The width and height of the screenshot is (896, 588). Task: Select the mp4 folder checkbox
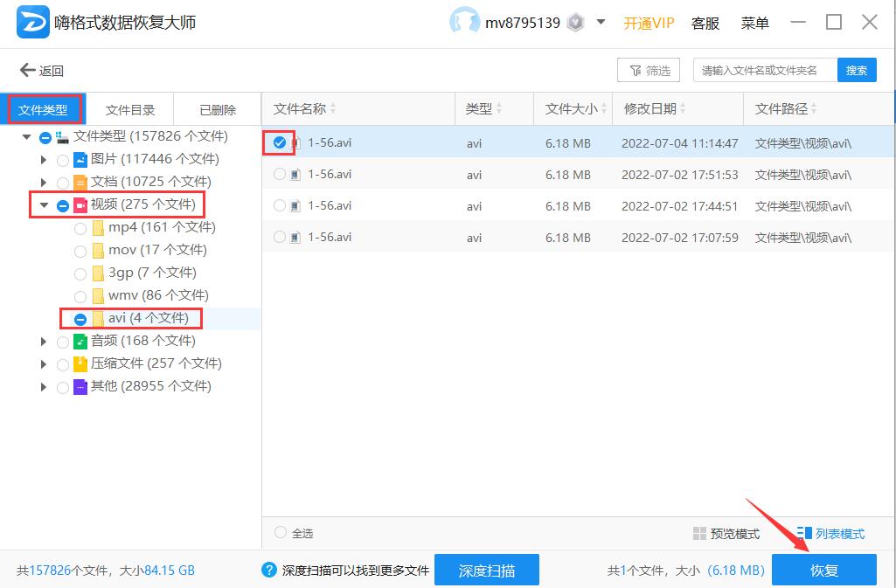click(80, 228)
